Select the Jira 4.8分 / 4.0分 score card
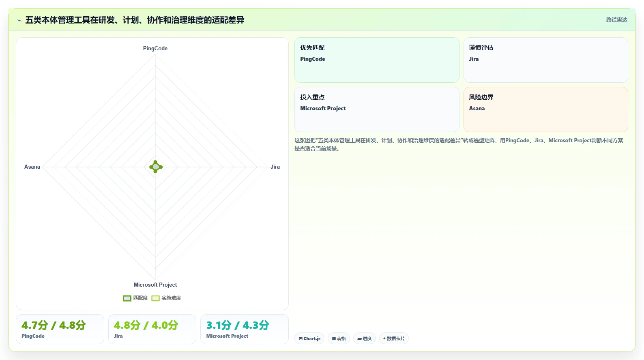Viewport: 644px width, 360px height. tap(152, 329)
